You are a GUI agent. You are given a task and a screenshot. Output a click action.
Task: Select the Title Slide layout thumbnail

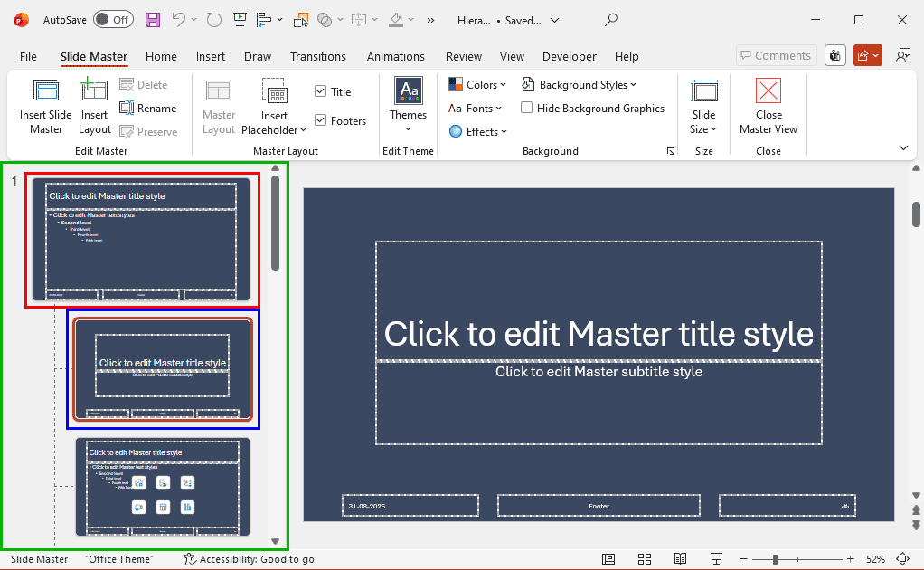coord(163,369)
